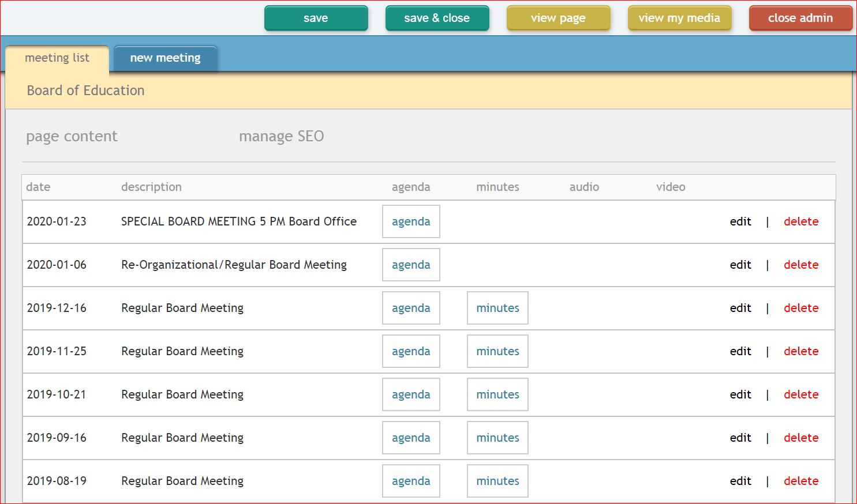Click the agenda column header
This screenshot has height=504, width=857.
pos(411,187)
